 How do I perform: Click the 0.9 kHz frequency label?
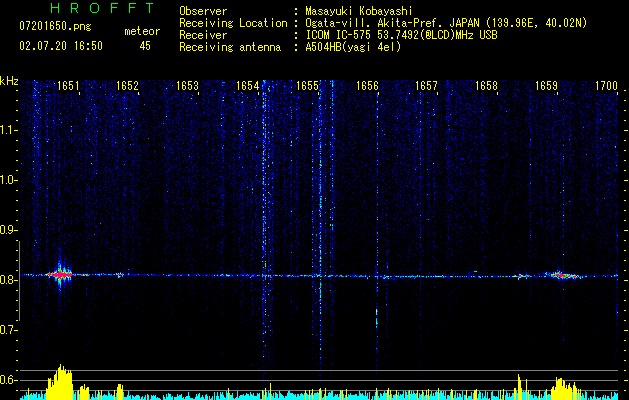9,230
